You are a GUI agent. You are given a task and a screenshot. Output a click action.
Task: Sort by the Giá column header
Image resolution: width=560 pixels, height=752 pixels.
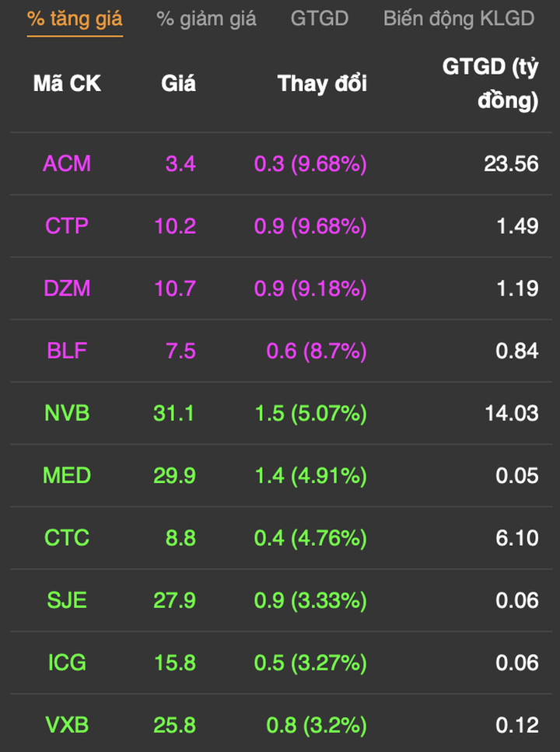point(178,84)
